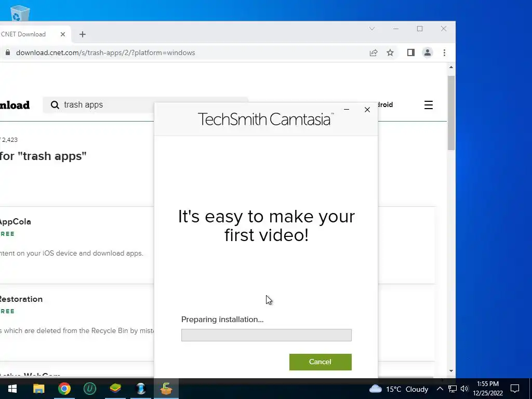Open CNET hamburger menu

click(x=429, y=105)
